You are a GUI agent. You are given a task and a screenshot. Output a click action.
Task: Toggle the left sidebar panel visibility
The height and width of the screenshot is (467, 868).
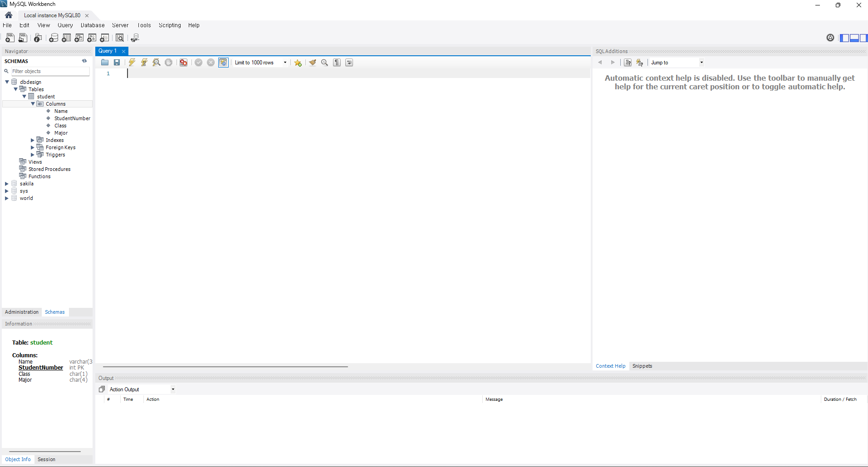point(844,38)
